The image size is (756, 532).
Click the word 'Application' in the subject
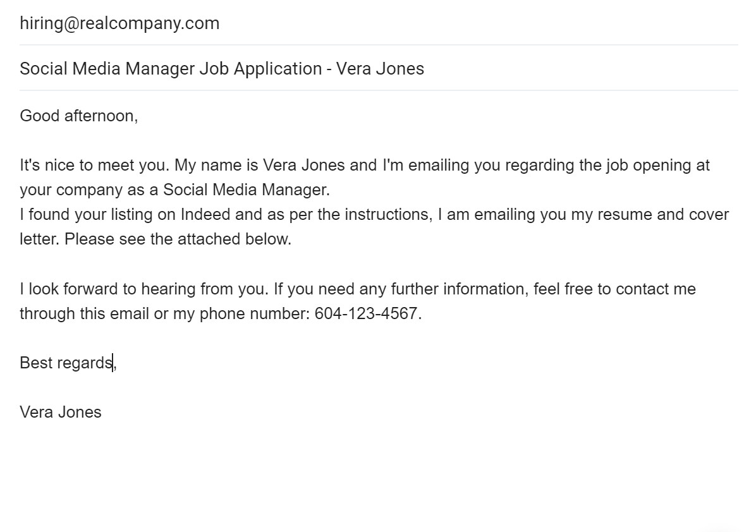coord(277,68)
